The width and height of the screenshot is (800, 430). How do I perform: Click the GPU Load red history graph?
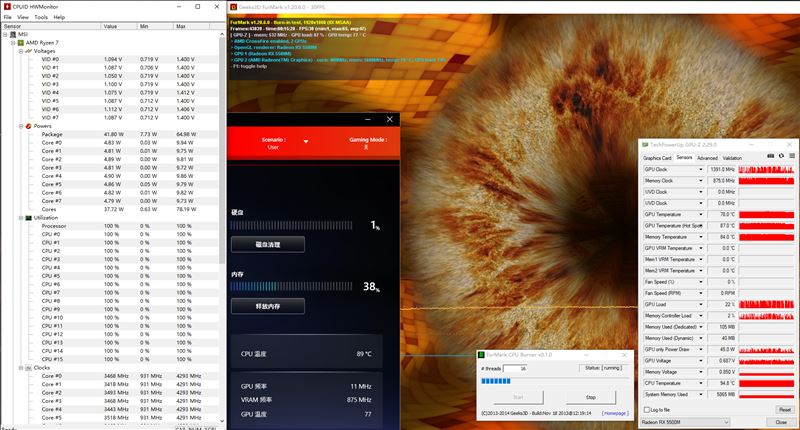coord(766,305)
